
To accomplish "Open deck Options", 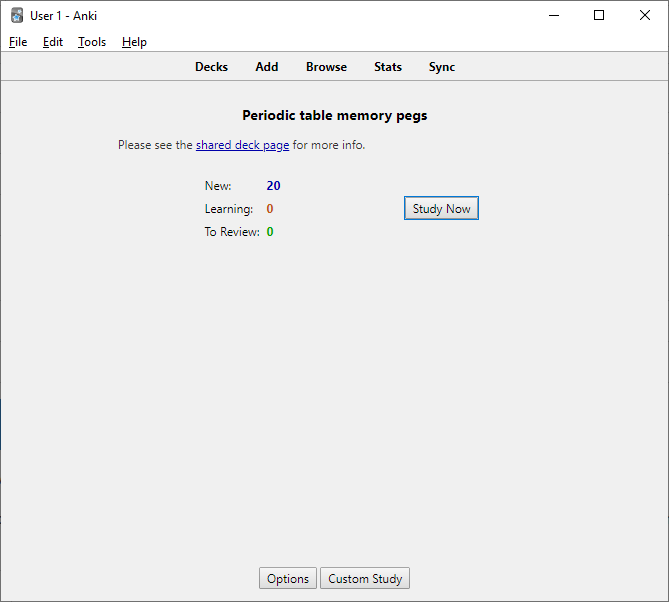I will point(288,578).
